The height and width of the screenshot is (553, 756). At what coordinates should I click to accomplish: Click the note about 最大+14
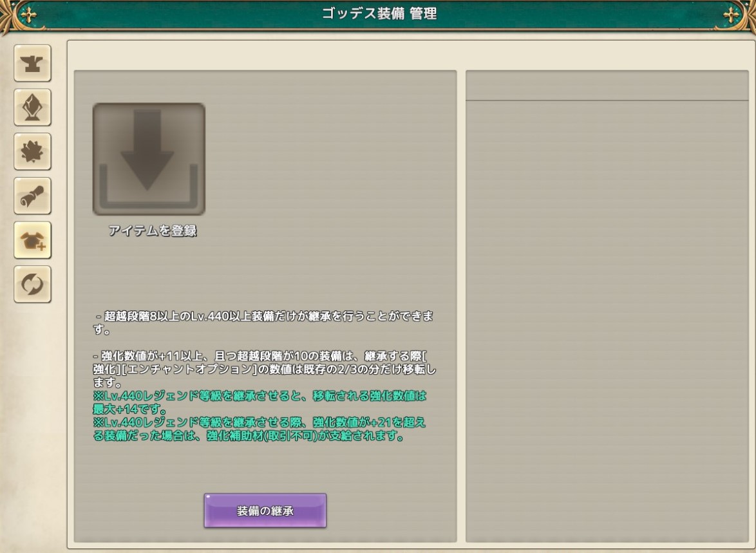[x=260, y=403]
